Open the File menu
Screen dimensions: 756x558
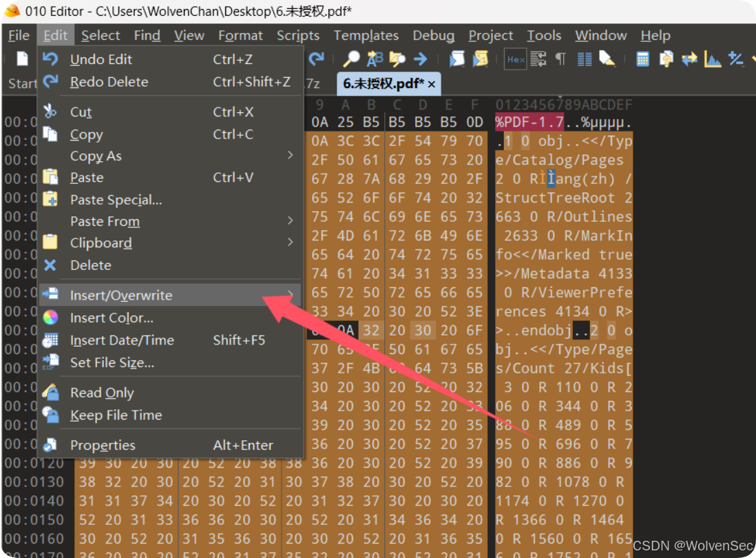tap(19, 35)
